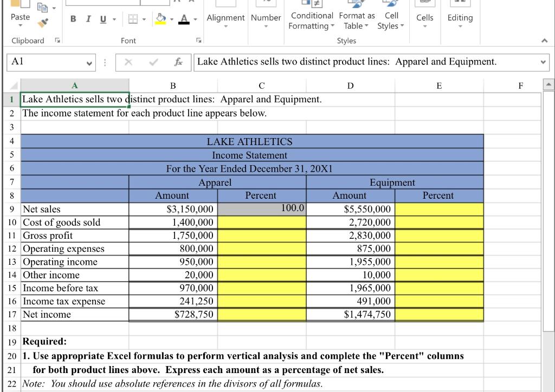This screenshot has width=555, height=392.
Task: Click the Cancel X icon in formula bar
Action: (128, 62)
